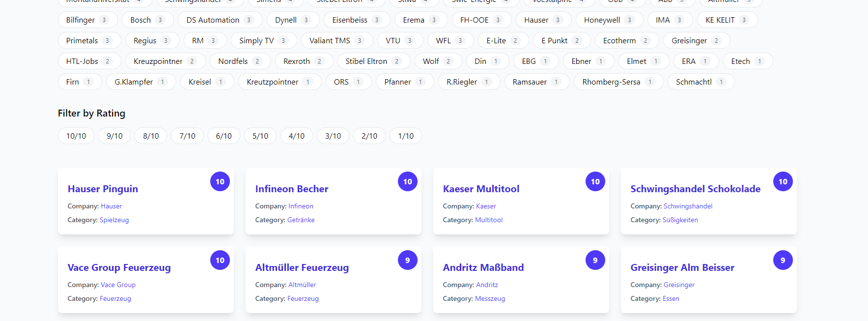Click the Rexroth filter chip

click(304, 61)
